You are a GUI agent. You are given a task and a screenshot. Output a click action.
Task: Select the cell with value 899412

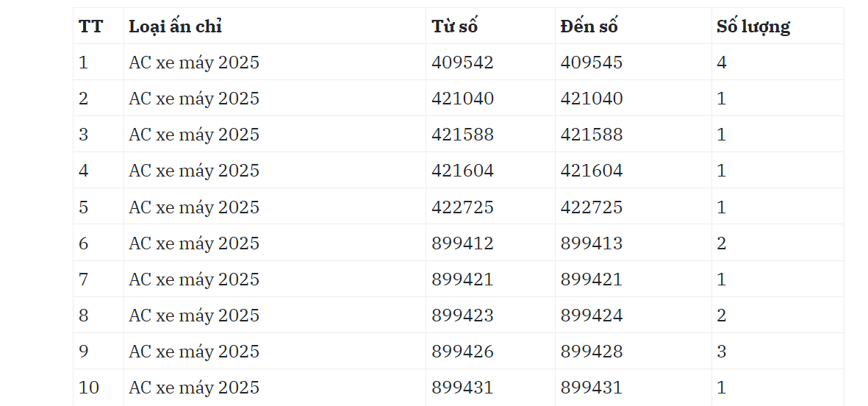[x=490, y=243]
